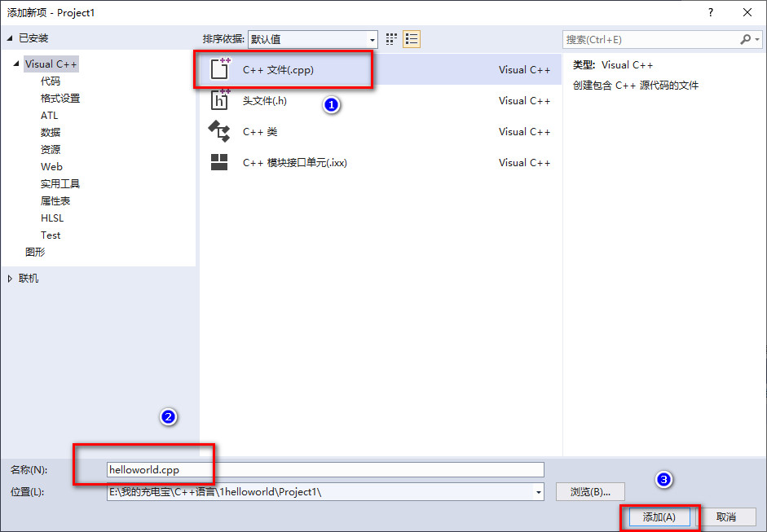This screenshot has height=532, width=767.
Task: Select the C++ 模块接口单元(.ixx) template icon
Action: coord(219,162)
